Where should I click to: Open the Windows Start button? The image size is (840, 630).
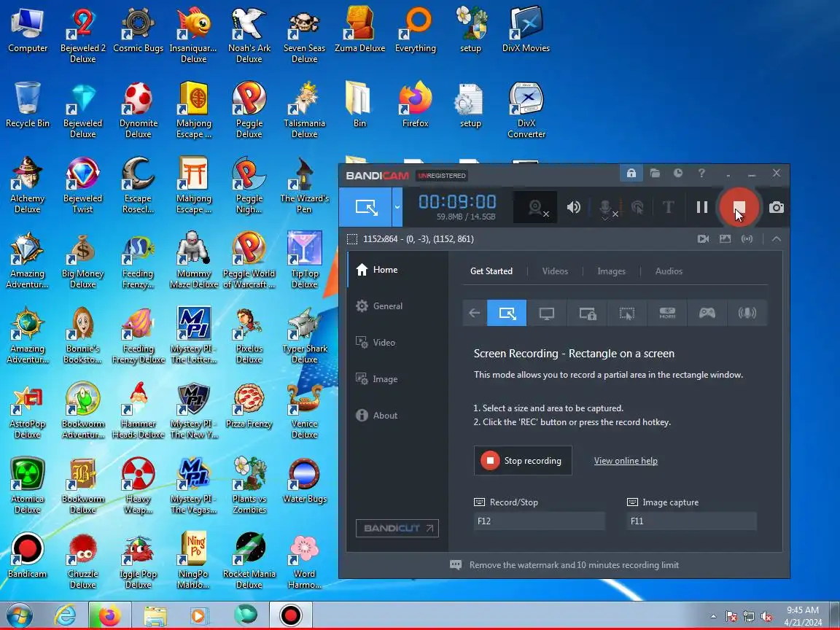point(20,615)
